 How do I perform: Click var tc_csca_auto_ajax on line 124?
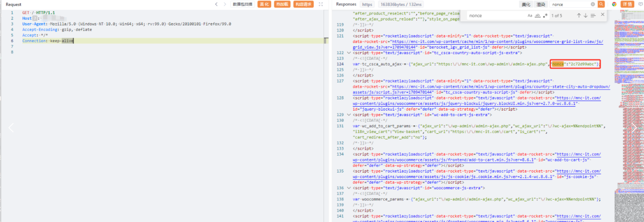click(377, 64)
